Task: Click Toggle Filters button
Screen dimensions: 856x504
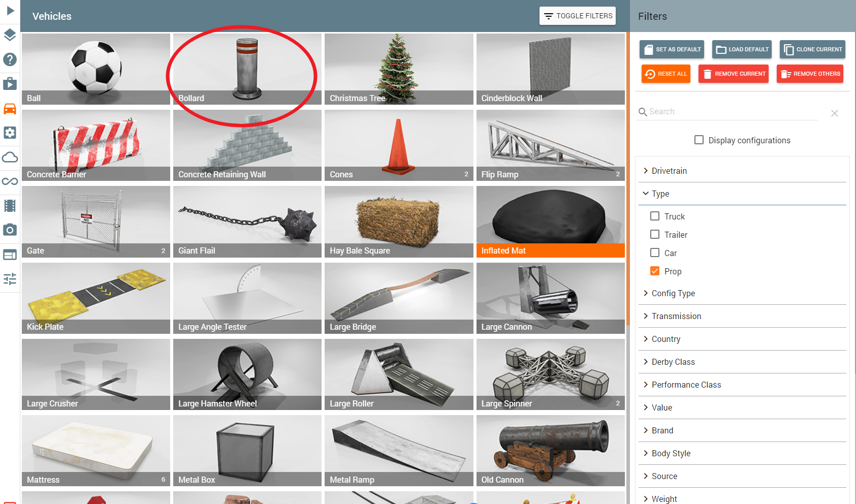Action: (578, 16)
